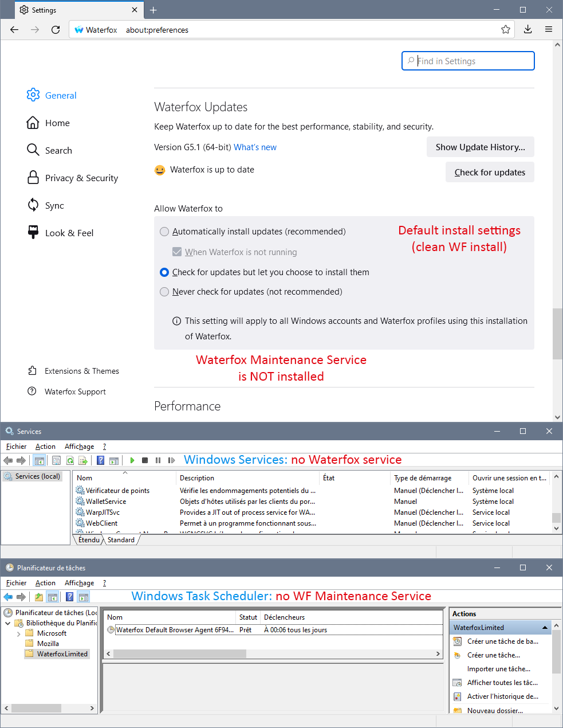Image resolution: width=563 pixels, height=728 pixels.
Task: Stop the selected service in Services toolbar
Action: (145, 460)
